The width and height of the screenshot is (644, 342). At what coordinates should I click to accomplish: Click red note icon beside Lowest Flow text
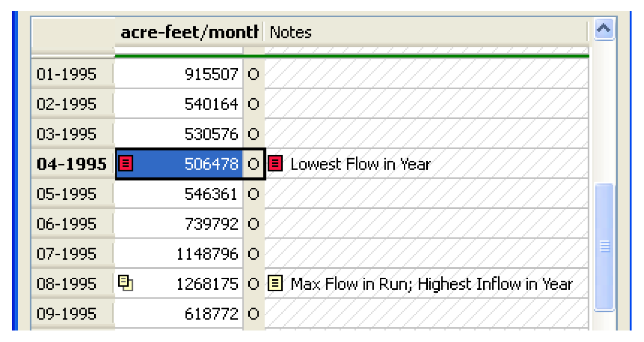(275, 164)
